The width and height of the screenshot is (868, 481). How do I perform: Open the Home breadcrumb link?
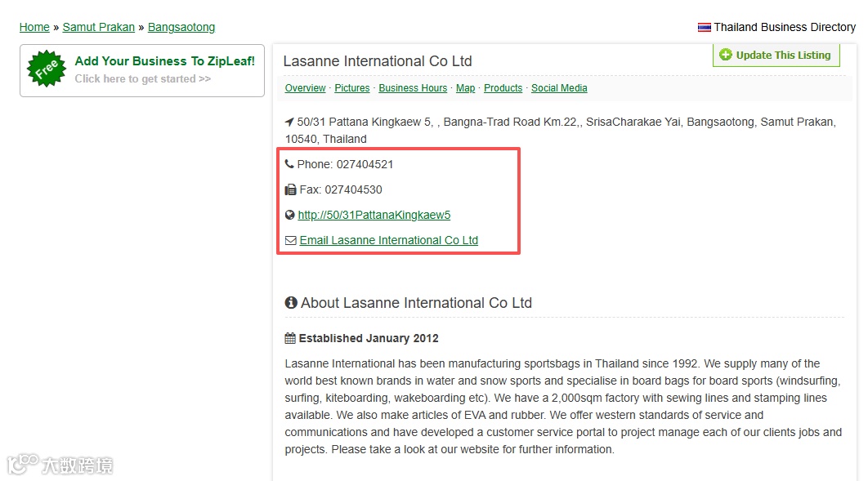pos(34,27)
